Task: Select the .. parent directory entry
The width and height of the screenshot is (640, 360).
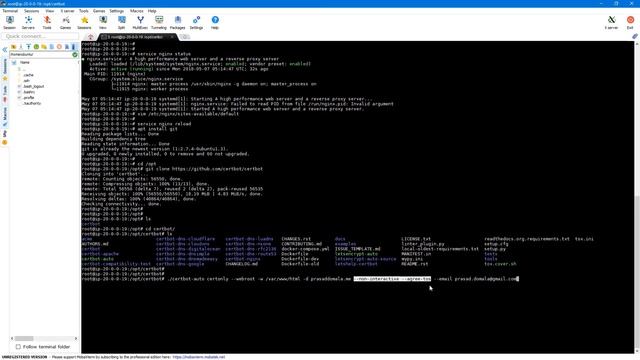Action: [24, 69]
